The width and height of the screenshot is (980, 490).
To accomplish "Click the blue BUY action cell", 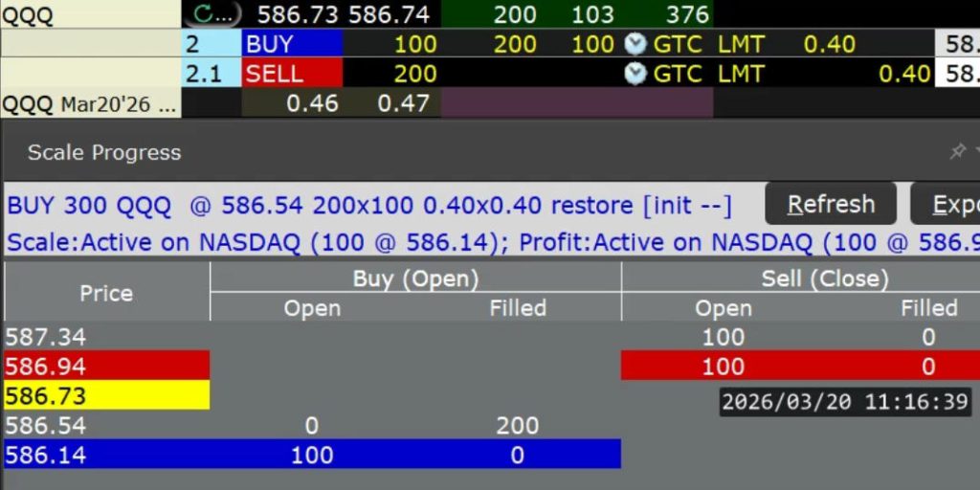I will pyautogui.click(x=292, y=44).
